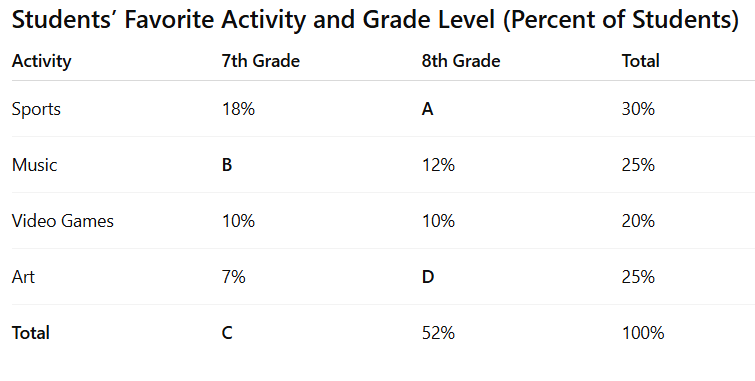Select the 20% total for Video Games
This screenshot has height=381, width=755.
(x=638, y=221)
